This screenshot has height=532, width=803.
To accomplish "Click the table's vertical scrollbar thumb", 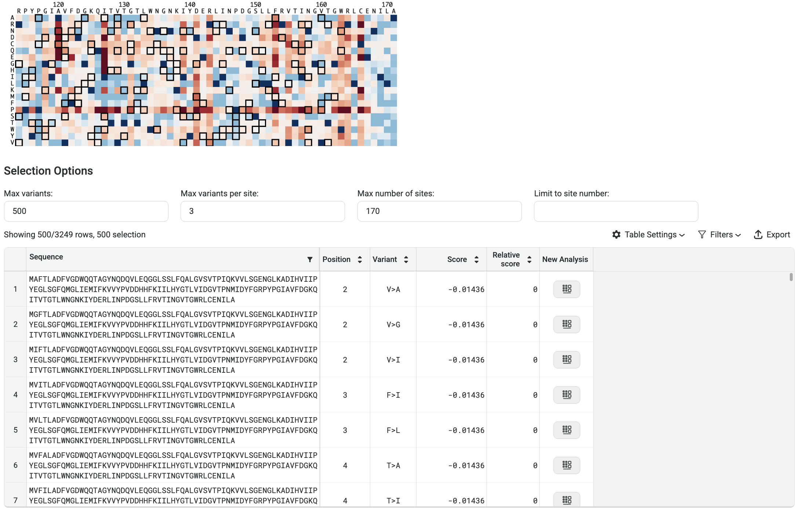I will pyautogui.click(x=791, y=277).
